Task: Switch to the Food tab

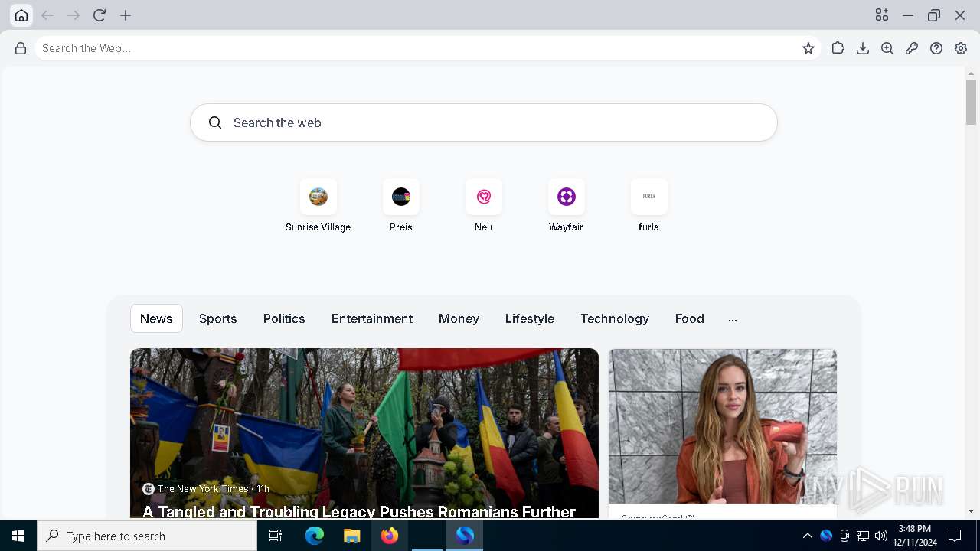Action: 690,318
